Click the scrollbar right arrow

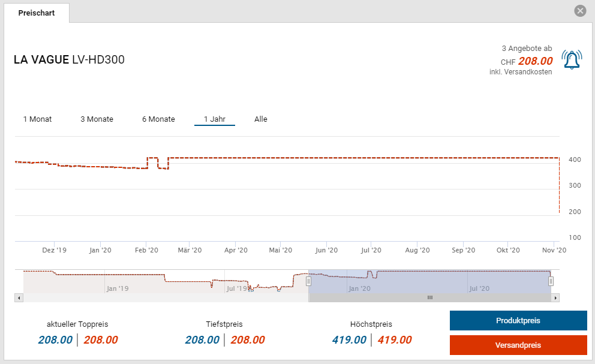point(555,297)
